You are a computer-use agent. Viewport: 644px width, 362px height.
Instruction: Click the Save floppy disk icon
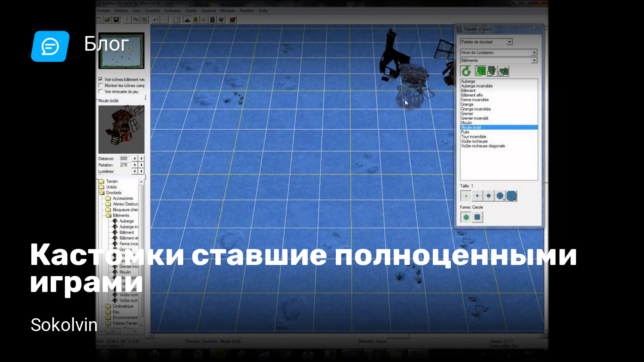tap(116, 20)
